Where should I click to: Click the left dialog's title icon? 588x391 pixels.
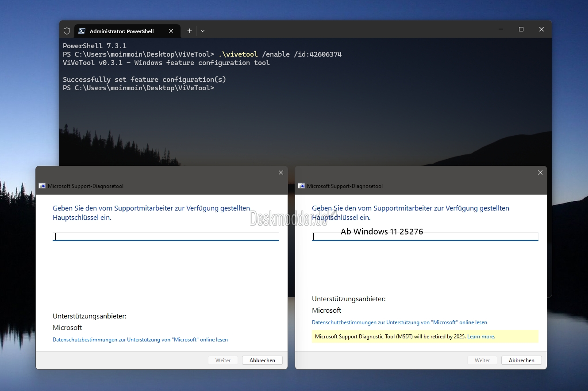point(42,186)
